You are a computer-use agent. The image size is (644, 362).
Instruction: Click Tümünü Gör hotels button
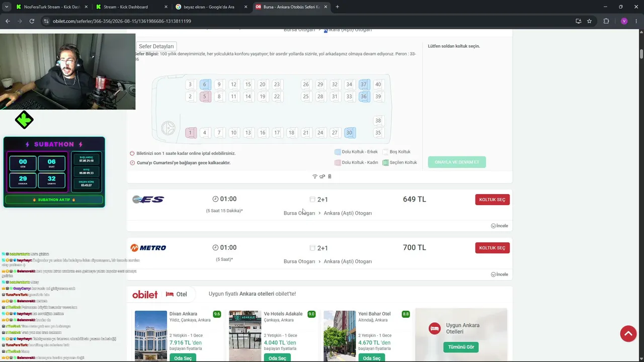pos(461,347)
